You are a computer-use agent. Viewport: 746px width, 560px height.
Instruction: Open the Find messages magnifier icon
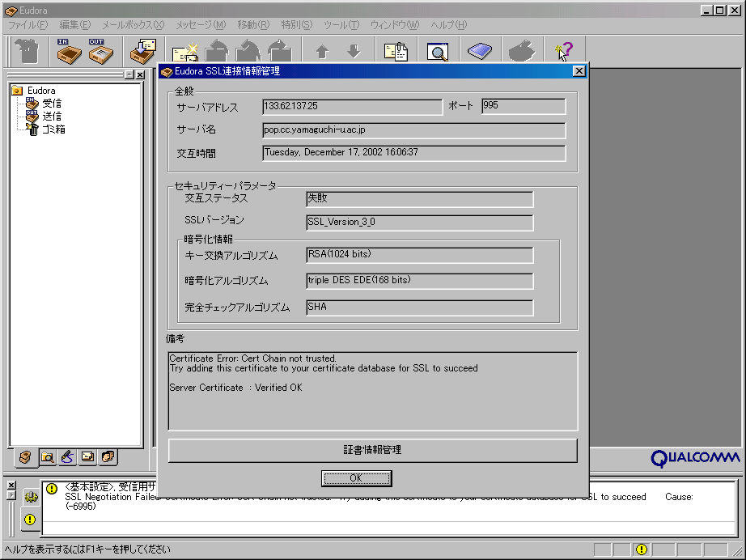[x=438, y=51]
